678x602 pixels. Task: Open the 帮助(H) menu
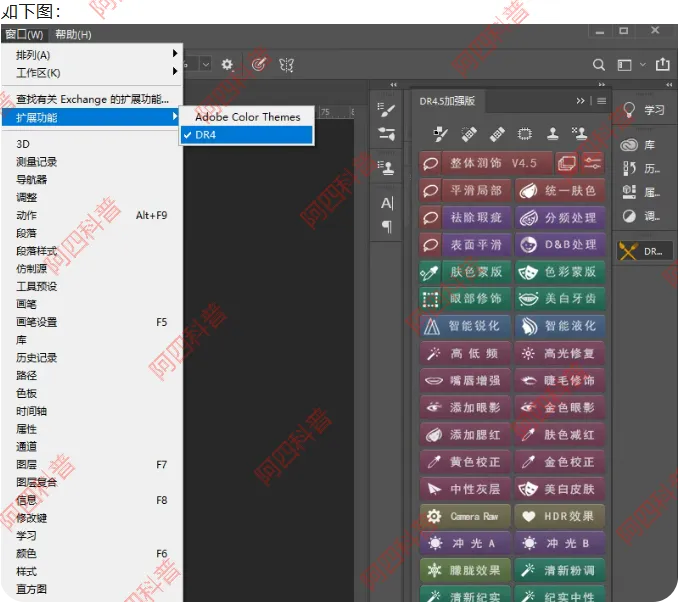point(73,35)
